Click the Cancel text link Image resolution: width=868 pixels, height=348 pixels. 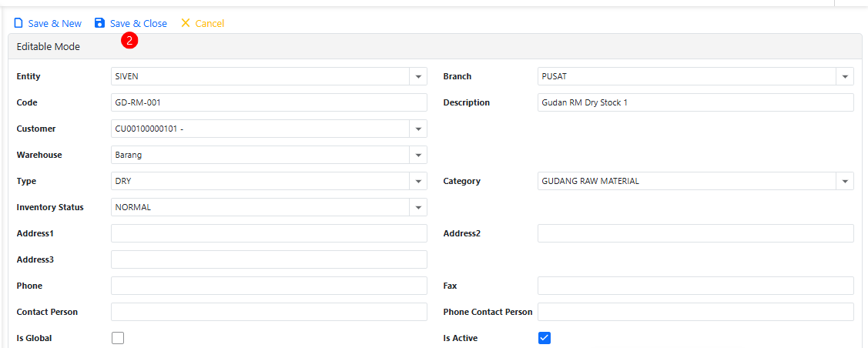click(209, 23)
